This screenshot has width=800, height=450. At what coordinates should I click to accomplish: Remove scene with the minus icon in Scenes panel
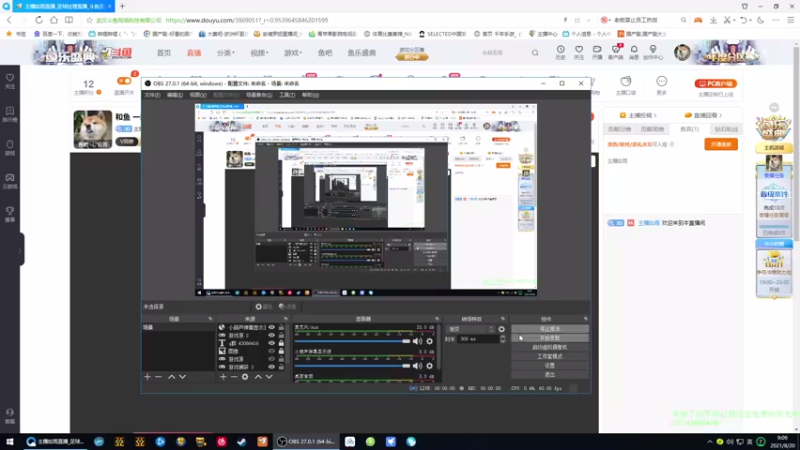(158, 377)
